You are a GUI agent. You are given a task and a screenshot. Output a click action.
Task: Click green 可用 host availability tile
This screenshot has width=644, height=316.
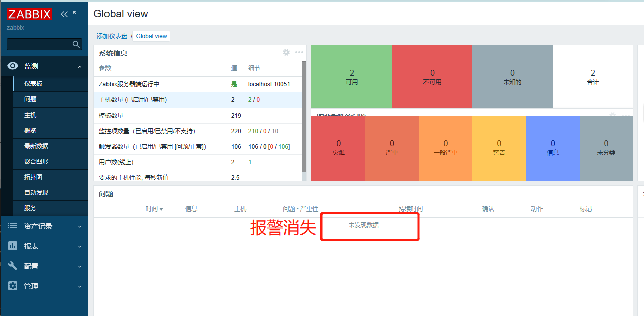click(x=352, y=76)
